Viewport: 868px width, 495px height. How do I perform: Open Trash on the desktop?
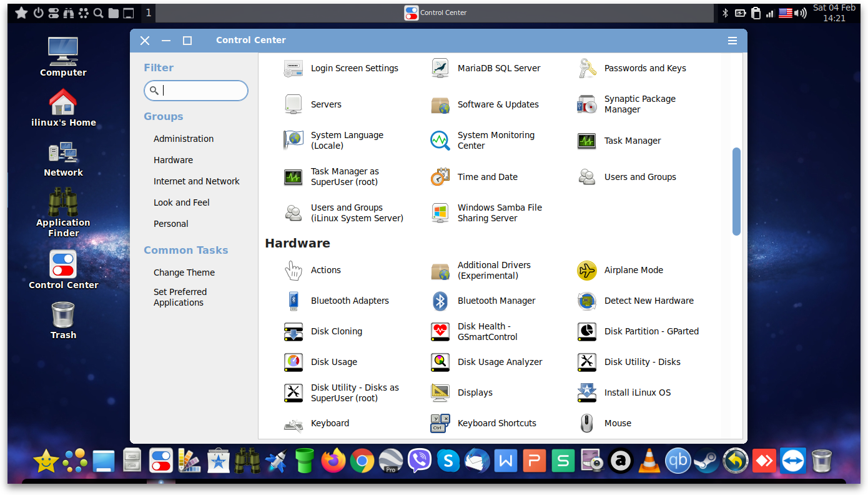click(63, 321)
